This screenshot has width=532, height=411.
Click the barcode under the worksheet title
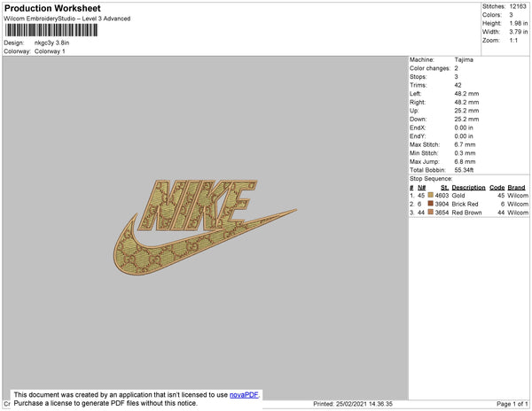pyautogui.click(x=51, y=30)
